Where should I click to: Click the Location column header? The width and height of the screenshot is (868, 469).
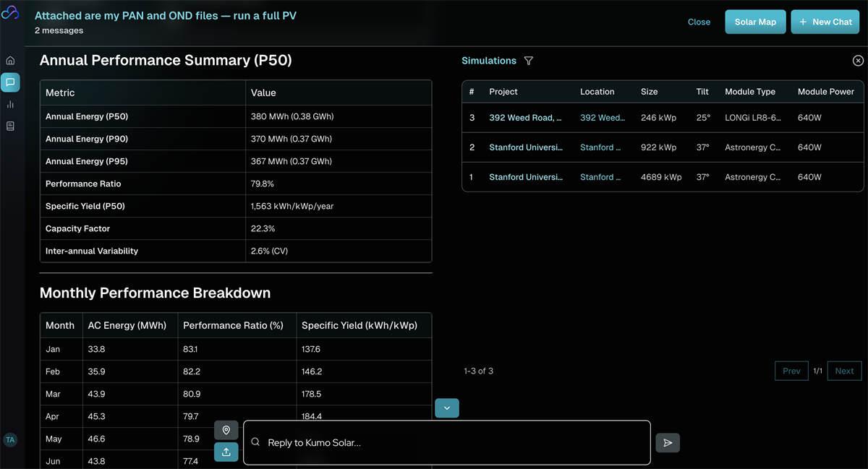click(x=597, y=92)
